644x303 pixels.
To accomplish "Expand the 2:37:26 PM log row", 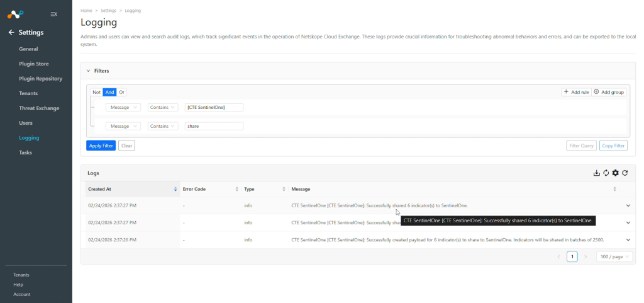I will (x=628, y=239).
